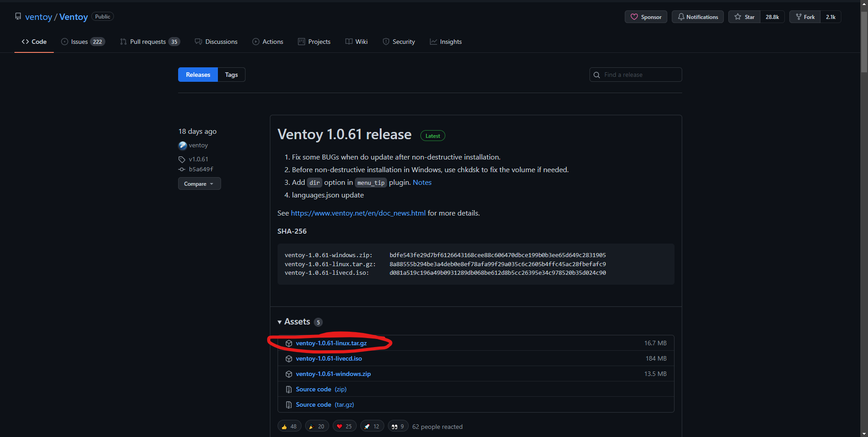Click file icon beside Source code (zip)
The width and height of the screenshot is (868, 437).
(x=289, y=390)
